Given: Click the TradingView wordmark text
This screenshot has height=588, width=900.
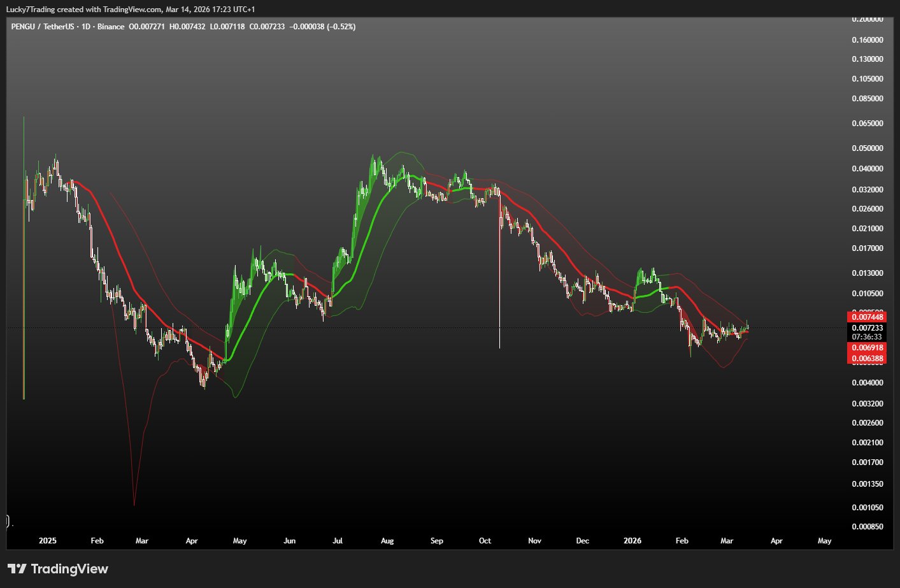Looking at the screenshot, I should [x=69, y=569].
